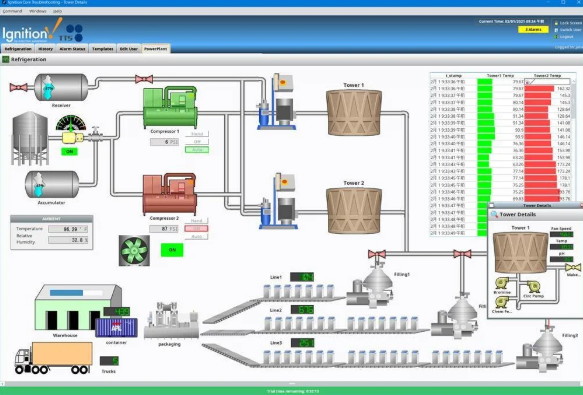Click the green fan icon
The image size is (583, 395).
[134, 250]
